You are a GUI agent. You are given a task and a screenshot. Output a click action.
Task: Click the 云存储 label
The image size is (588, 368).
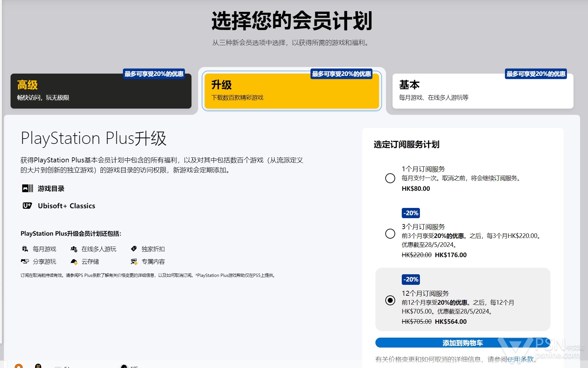(x=90, y=261)
